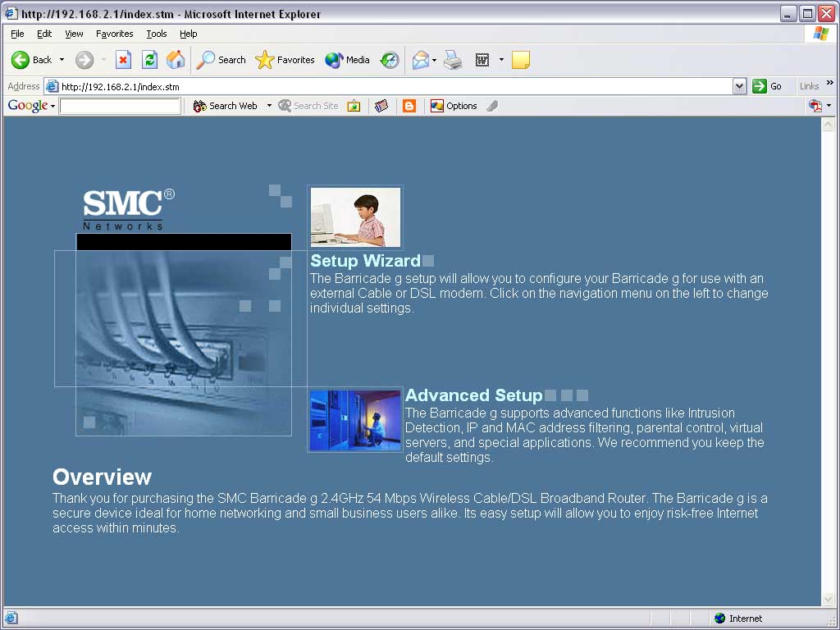Open Google toolbar Options
Screen dimensions: 840x630
point(454,106)
